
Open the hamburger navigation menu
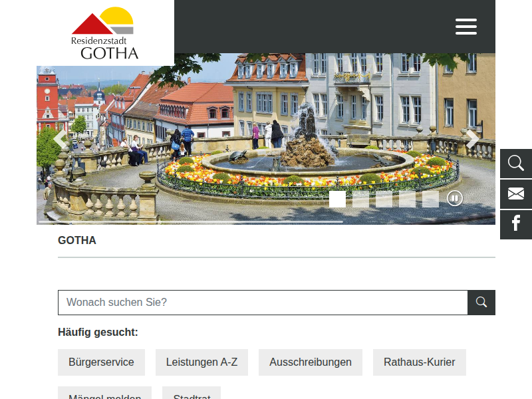coord(466,27)
